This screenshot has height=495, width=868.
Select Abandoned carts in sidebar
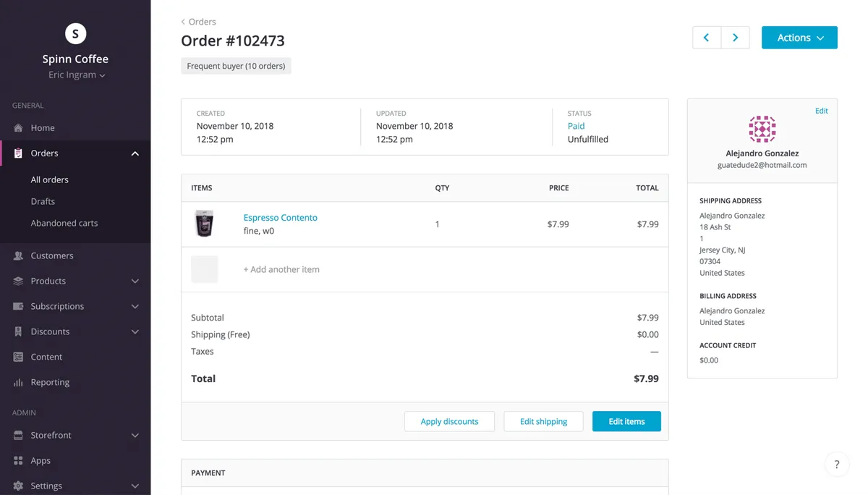pyautogui.click(x=64, y=223)
